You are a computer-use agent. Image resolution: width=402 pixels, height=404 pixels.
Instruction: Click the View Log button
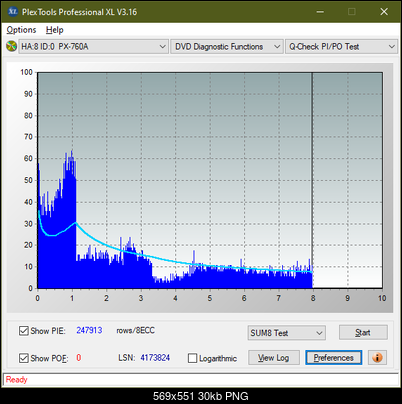[x=274, y=358]
